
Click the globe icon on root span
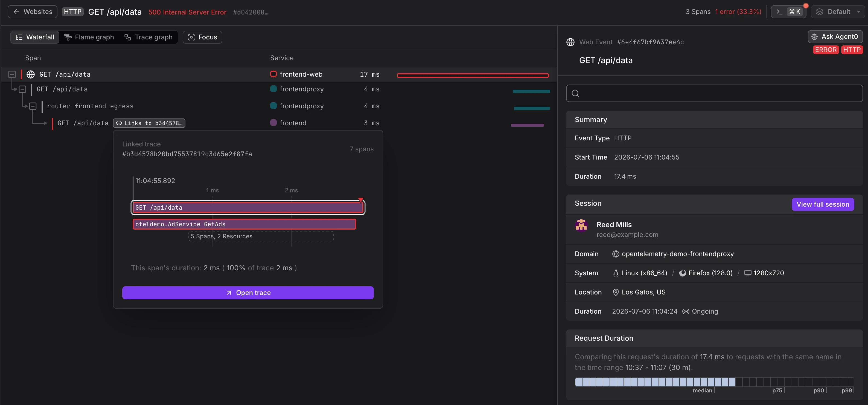click(31, 74)
